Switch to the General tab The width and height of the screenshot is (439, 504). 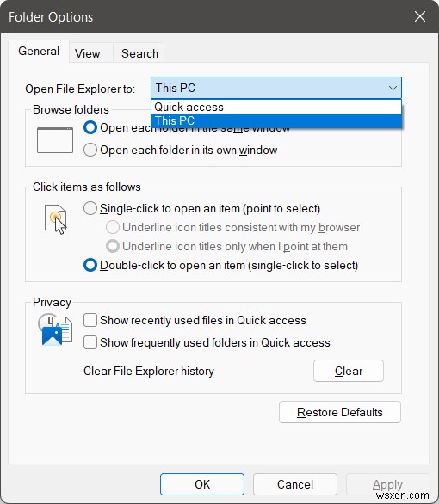(x=39, y=51)
